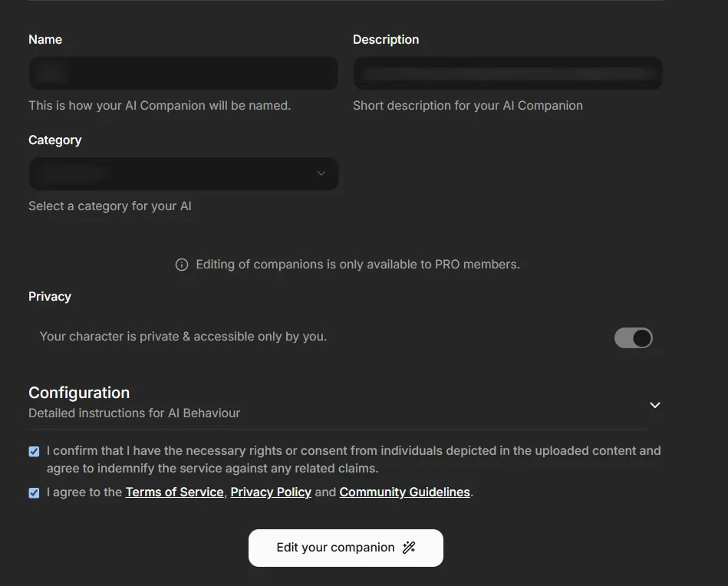The width and height of the screenshot is (728, 586).
Task: Open the Category dropdown
Action: tap(183, 173)
